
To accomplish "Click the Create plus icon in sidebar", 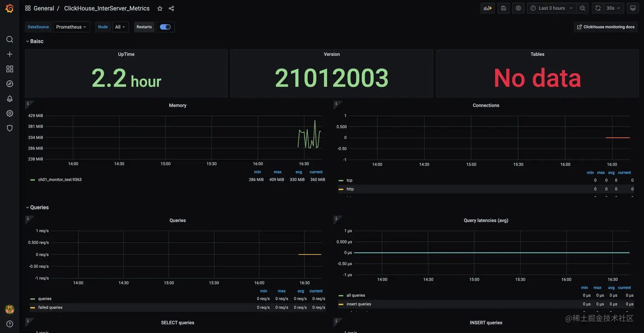I will (x=9, y=54).
